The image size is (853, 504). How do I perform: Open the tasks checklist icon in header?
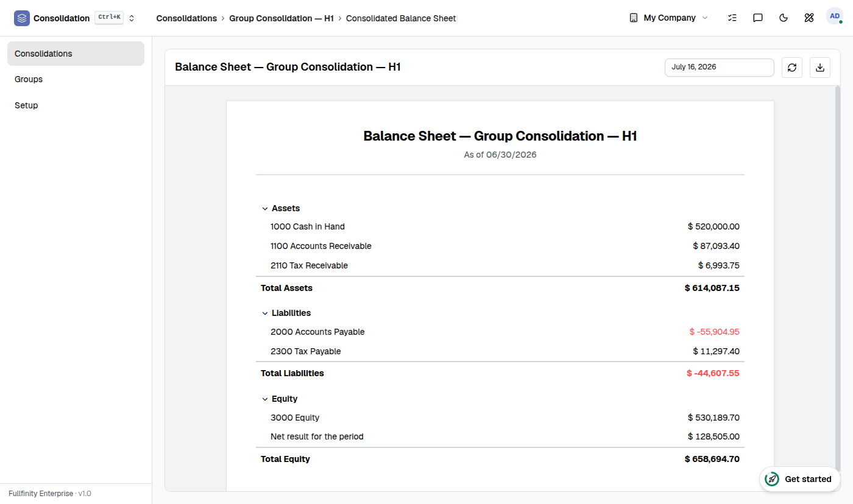[732, 18]
